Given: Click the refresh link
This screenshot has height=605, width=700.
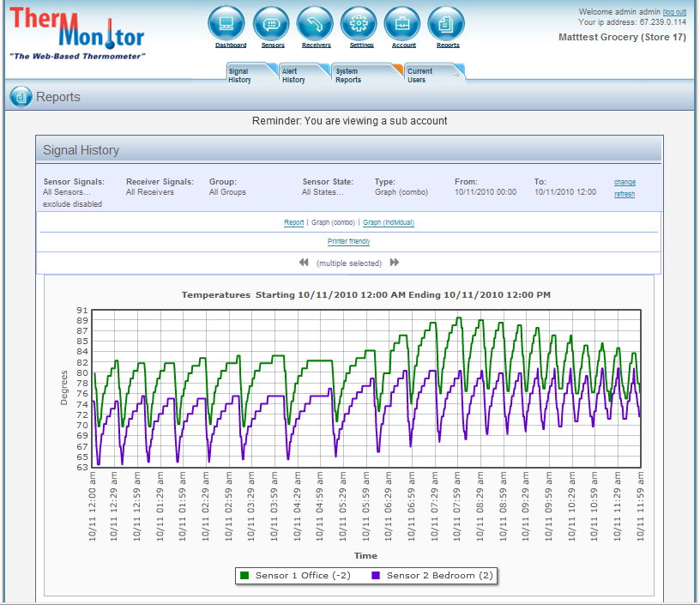Looking at the screenshot, I should pos(625,194).
